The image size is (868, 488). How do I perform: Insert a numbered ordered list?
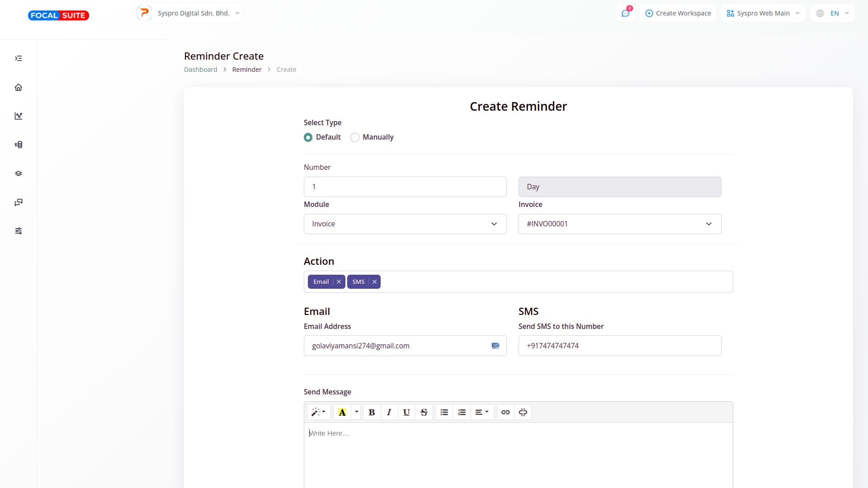pos(462,412)
